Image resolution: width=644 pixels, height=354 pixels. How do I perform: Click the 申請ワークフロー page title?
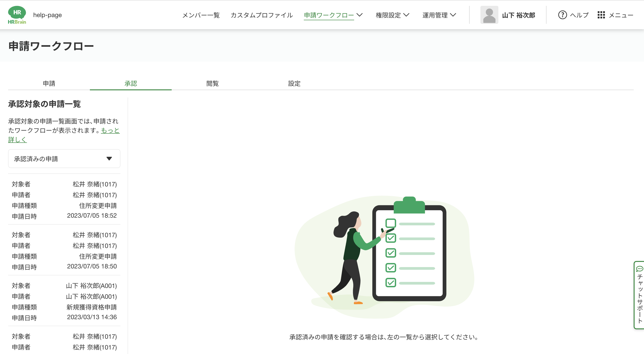(51, 46)
